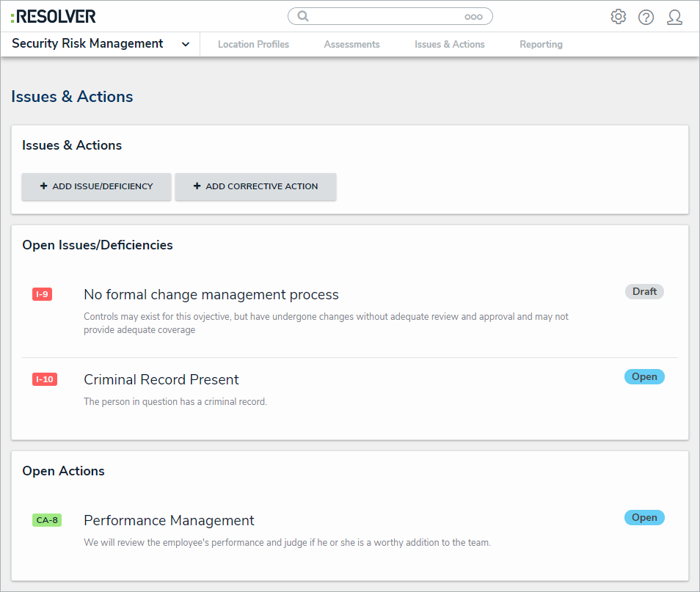Image resolution: width=700 pixels, height=592 pixels.
Task: Open the settings gear icon
Action: click(618, 17)
